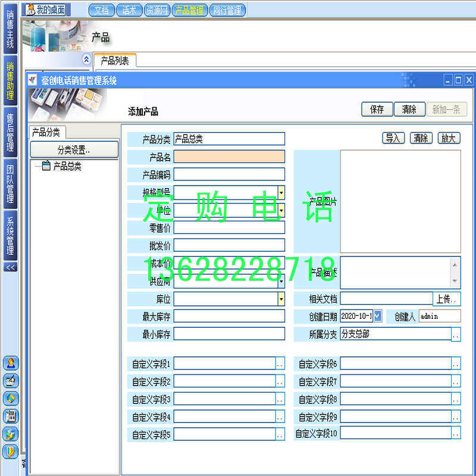Click the 产品编码 input field

point(229,174)
